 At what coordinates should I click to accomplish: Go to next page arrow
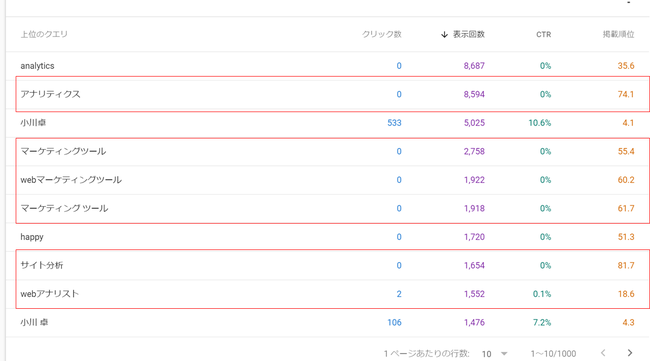pyautogui.click(x=630, y=353)
